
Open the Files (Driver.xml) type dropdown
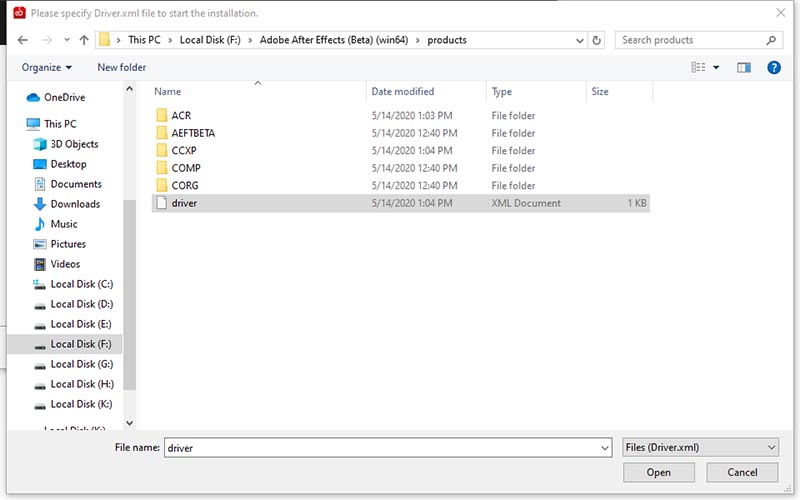click(x=700, y=447)
